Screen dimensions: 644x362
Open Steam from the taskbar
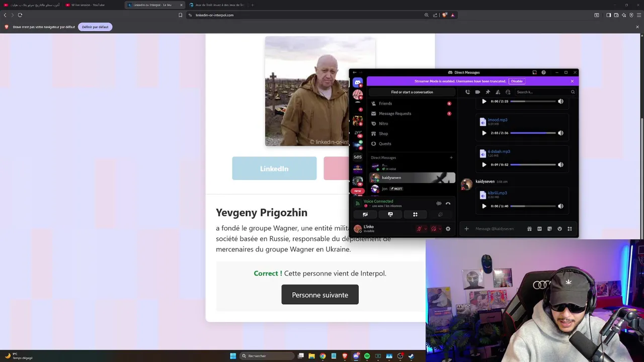[411, 356]
